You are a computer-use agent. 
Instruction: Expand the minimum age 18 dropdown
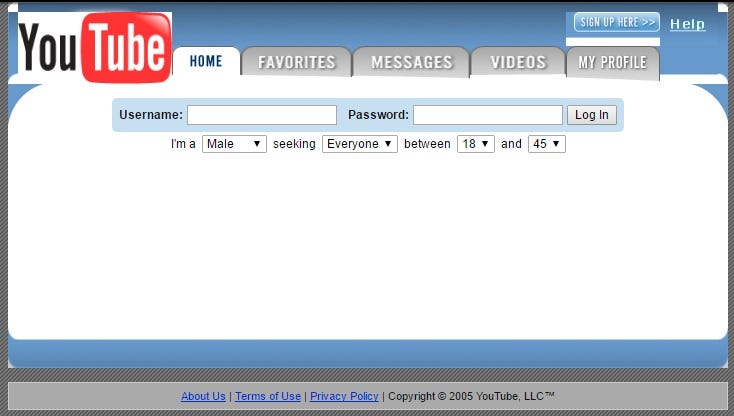[476, 144]
